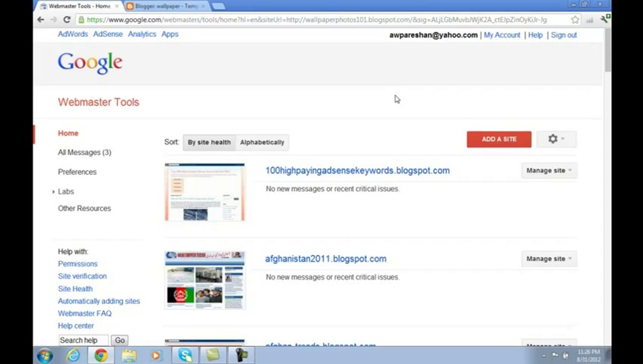The width and height of the screenshot is (643, 364).
Task: Open All Messages (3)
Action: 84,152
